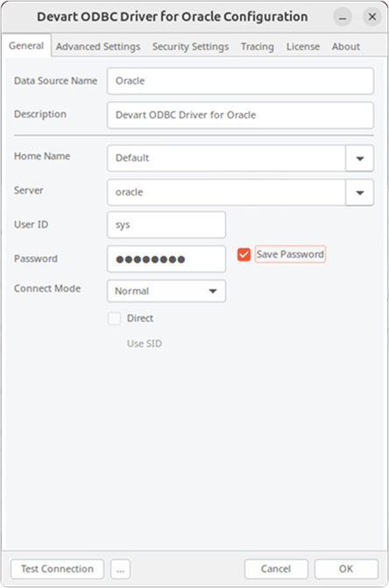The width and height of the screenshot is (389, 588).
Task: Open the Connect Mode dropdown
Action: pos(166,291)
